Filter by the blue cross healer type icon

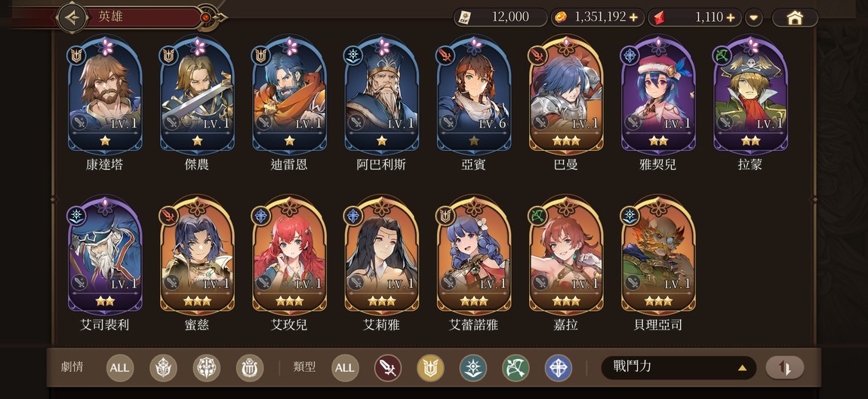pyautogui.click(x=559, y=368)
